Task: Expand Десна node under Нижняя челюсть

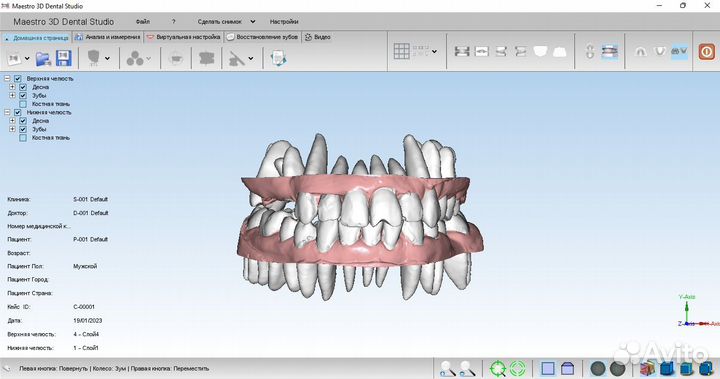Action: tap(12, 121)
